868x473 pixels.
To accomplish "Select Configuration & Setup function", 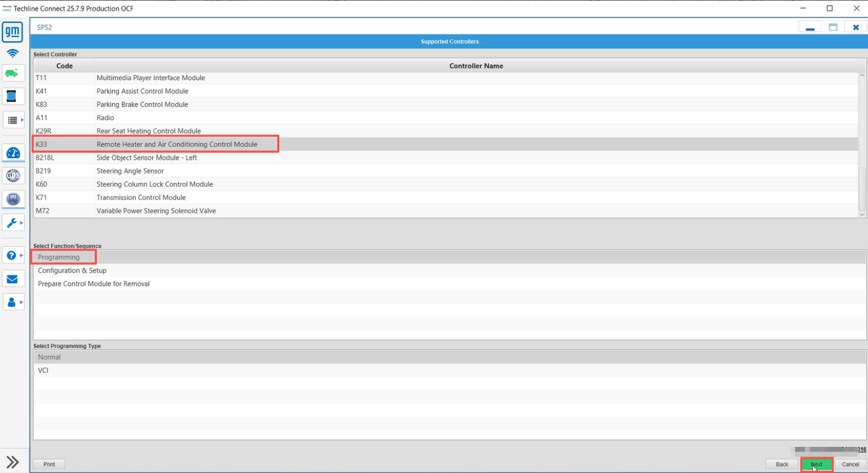I will point(72,271).
